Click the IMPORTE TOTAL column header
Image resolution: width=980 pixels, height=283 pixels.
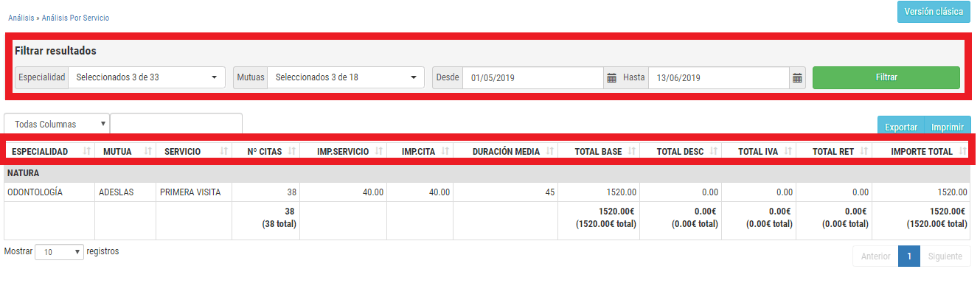coord(921,151)
